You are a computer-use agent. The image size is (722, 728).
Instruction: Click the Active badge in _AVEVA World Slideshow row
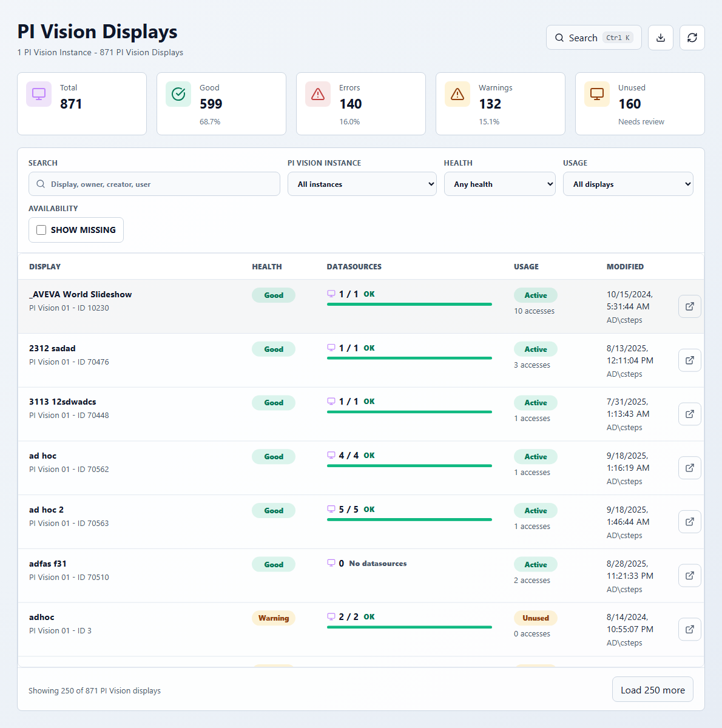pyautogui.click(x=536, y=295)
